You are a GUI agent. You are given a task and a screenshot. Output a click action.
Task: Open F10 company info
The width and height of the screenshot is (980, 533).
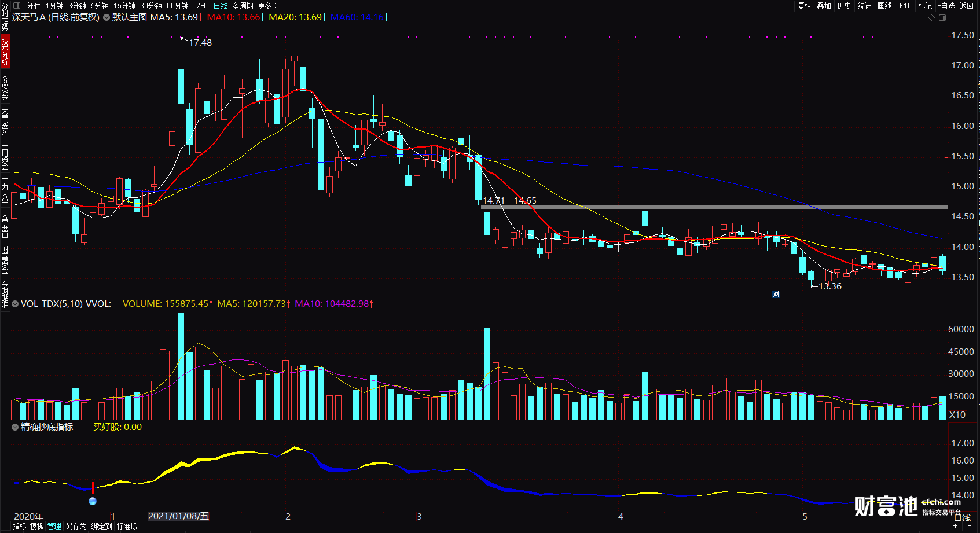pyautogui.click(x=905, y=6)
